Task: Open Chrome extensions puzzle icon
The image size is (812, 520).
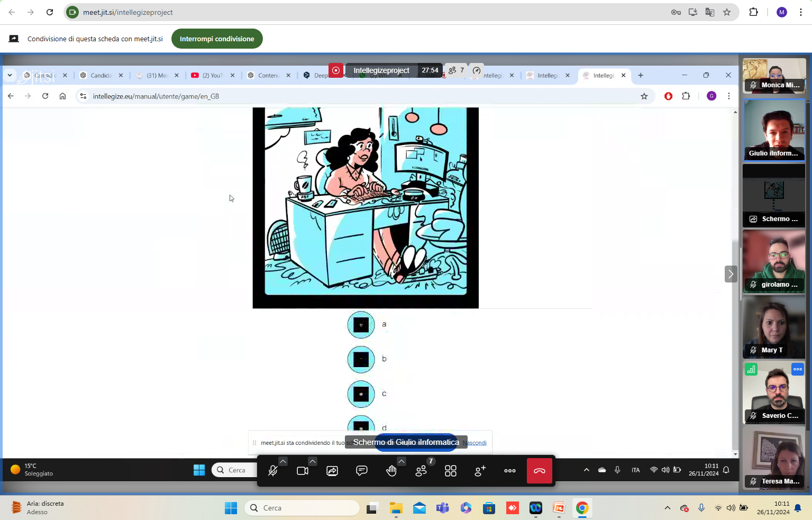Action: 754,12
